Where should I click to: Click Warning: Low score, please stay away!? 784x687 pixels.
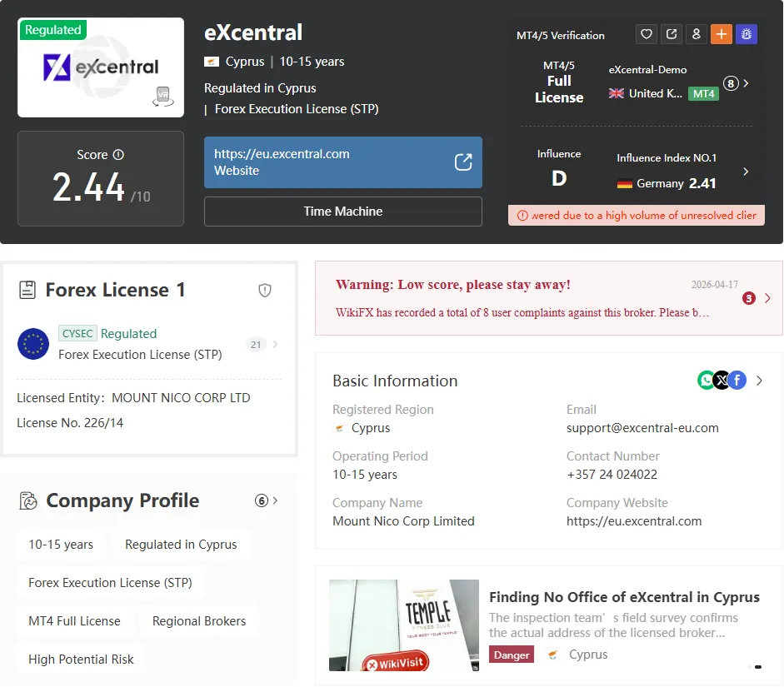[x=453, y=285]
